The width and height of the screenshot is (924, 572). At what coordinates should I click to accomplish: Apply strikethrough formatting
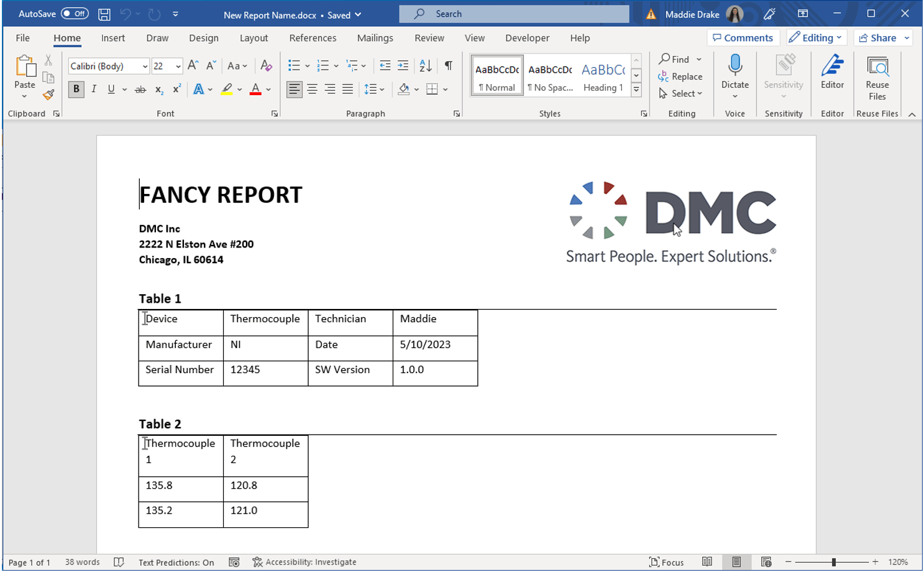pos(140,90)
